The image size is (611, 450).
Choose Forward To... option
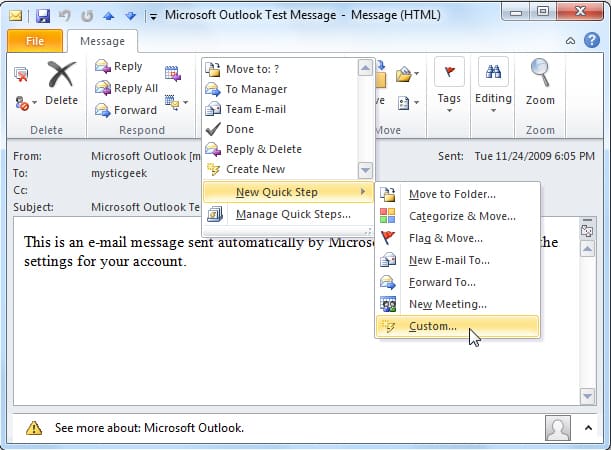457,282
